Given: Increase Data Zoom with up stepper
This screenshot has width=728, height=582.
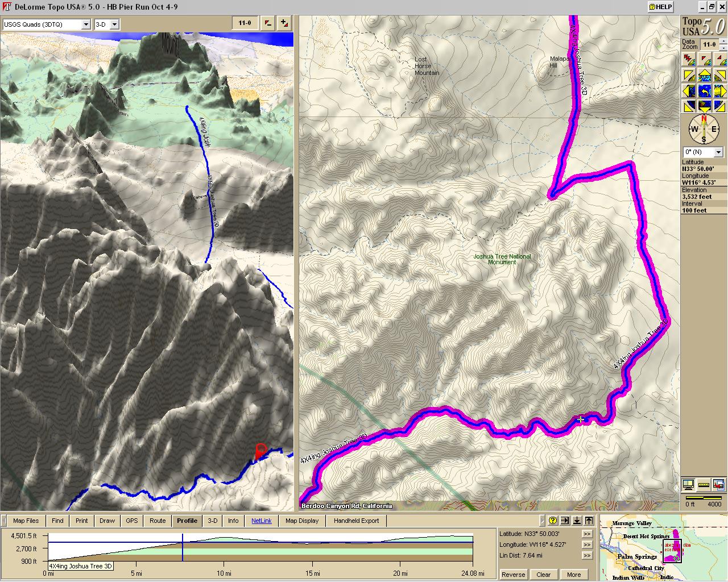Looking at the screenshot, I should pyautogui.click(x=722, y=41).
